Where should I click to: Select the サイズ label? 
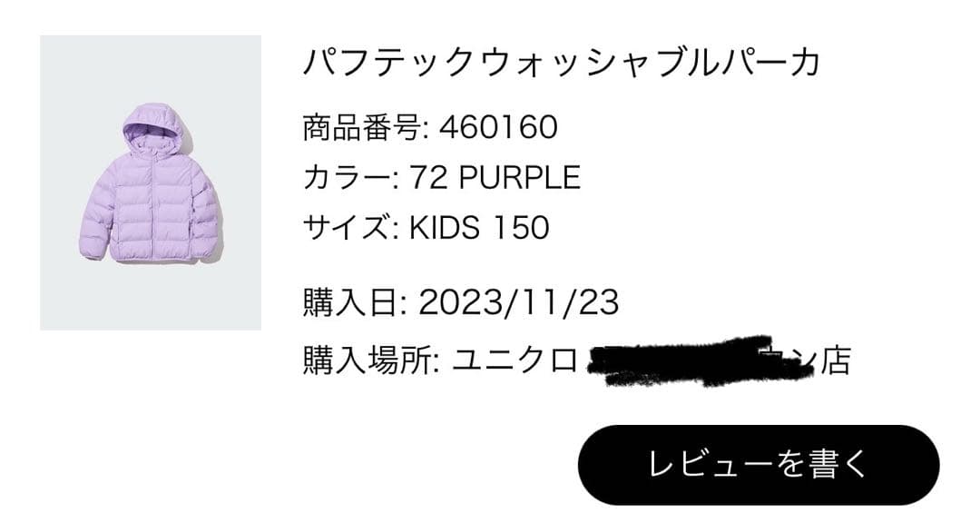[x=348, y=226]
